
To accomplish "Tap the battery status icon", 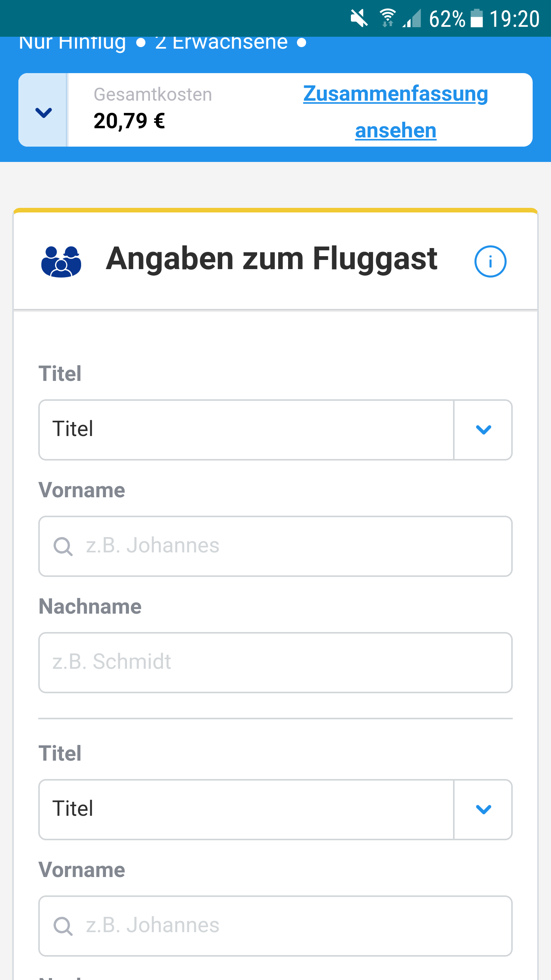I will coord(476,18).
